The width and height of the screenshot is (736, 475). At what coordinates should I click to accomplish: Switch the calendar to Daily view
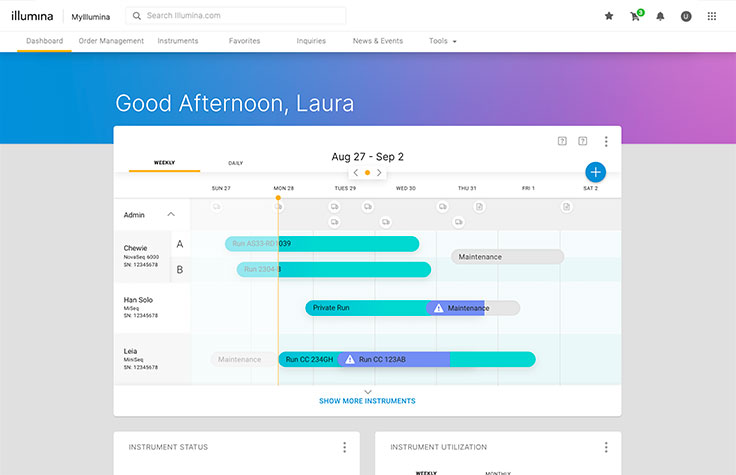click(235, 163)
